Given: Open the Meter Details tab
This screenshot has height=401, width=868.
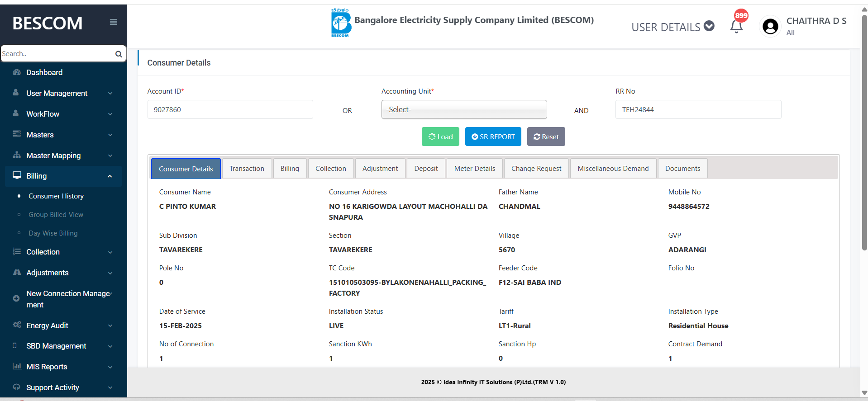Looking at the screenshot, I should (475, 168).
